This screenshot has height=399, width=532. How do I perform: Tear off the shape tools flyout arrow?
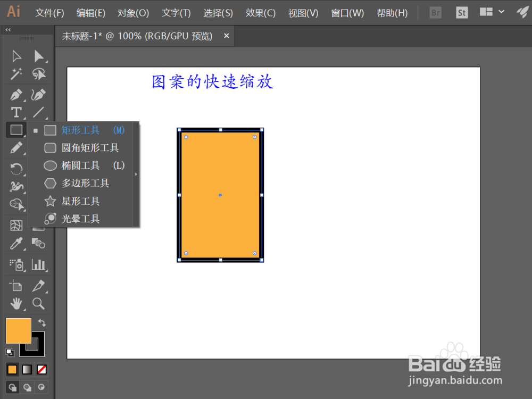tap(136, 174)
